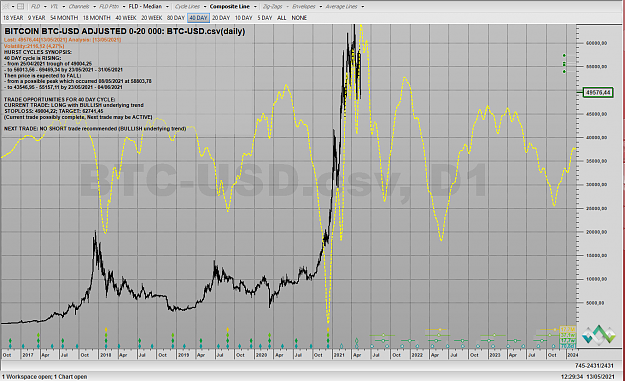Viewport: 625px width, 381px height.
Task: Select the 20 DAY cycle
Action: tap(221, 18)
